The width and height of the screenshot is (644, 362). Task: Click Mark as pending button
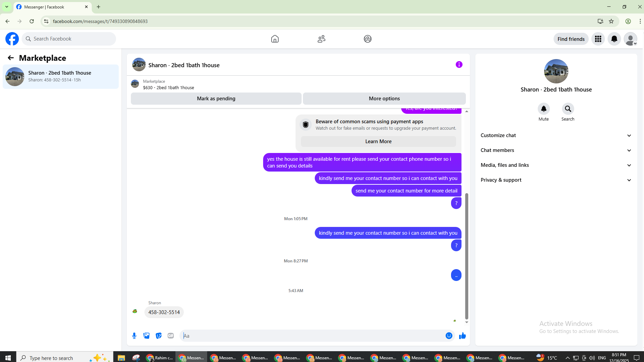216,99
